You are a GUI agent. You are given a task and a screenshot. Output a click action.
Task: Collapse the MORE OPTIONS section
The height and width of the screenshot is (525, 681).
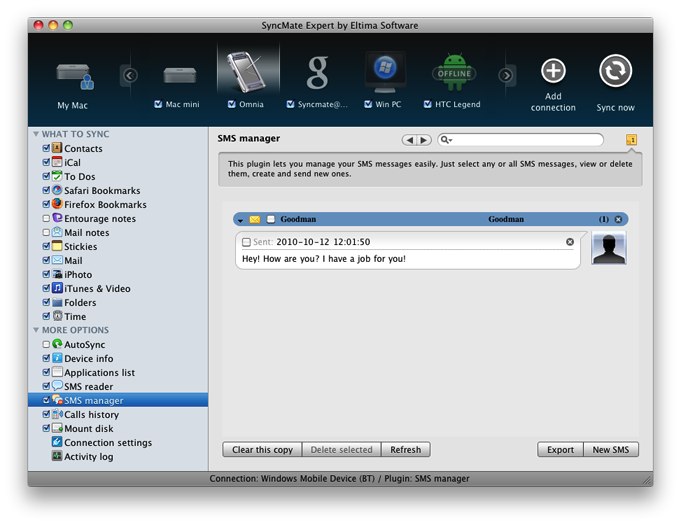click(x=36, y=330)
